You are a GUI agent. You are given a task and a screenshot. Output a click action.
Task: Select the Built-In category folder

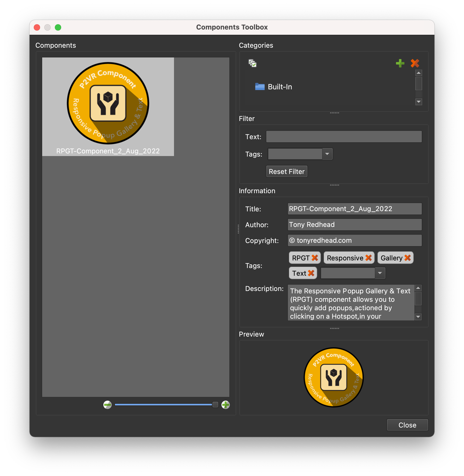(x=279, y=87)
